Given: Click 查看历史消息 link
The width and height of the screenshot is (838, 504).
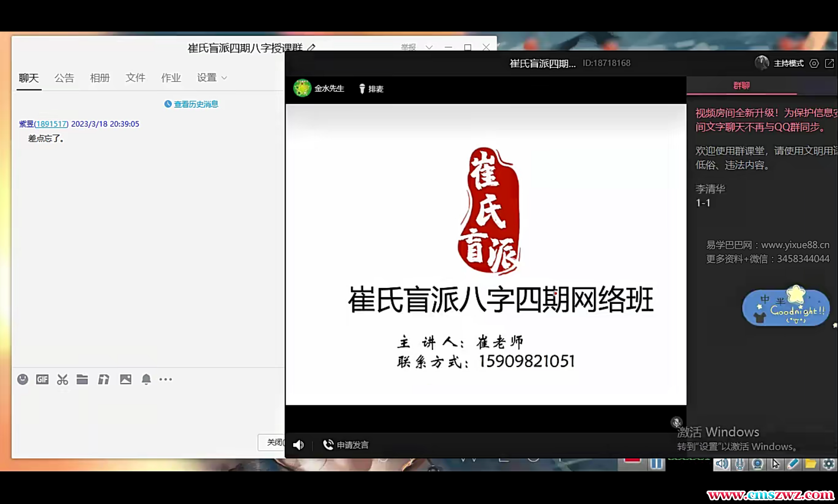Looking at the screenshot, I should [x=191, y=104].
